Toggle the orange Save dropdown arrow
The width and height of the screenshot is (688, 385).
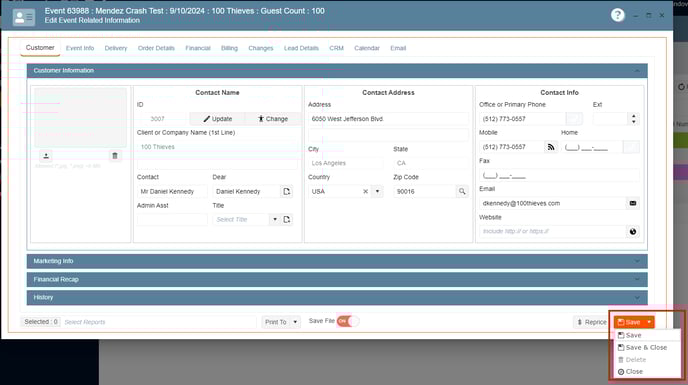pos(649,322)
